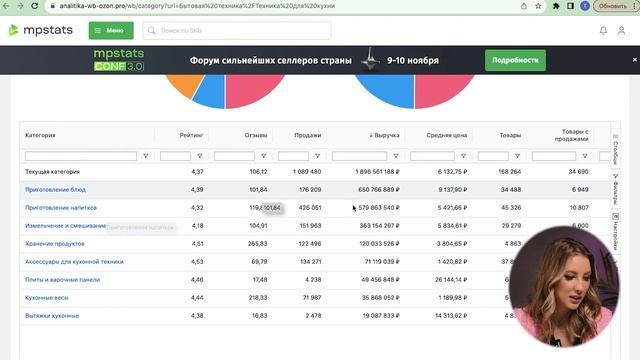Click the browser back arrow
This screenshot has height=360, width=640.
6,6
